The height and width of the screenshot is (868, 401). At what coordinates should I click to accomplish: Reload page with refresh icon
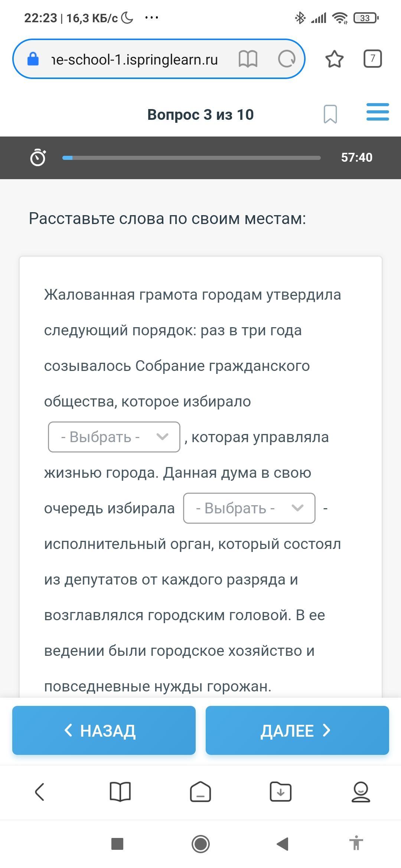[287, 59]
